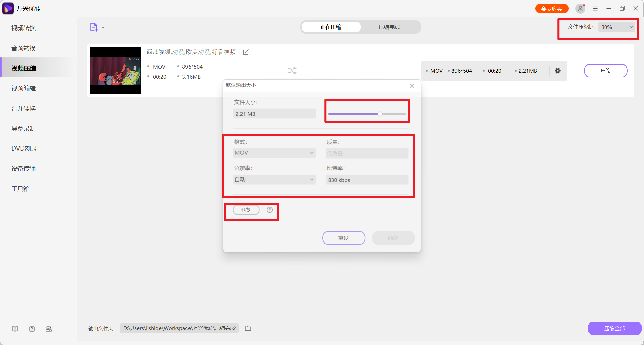Open the 分辨率 自动 dropdown

(x=274, y=180)
